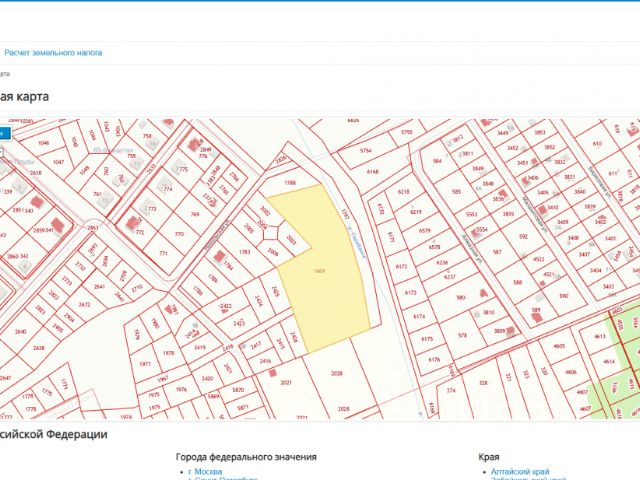Open the Алтайский край link

coord(520,472)
